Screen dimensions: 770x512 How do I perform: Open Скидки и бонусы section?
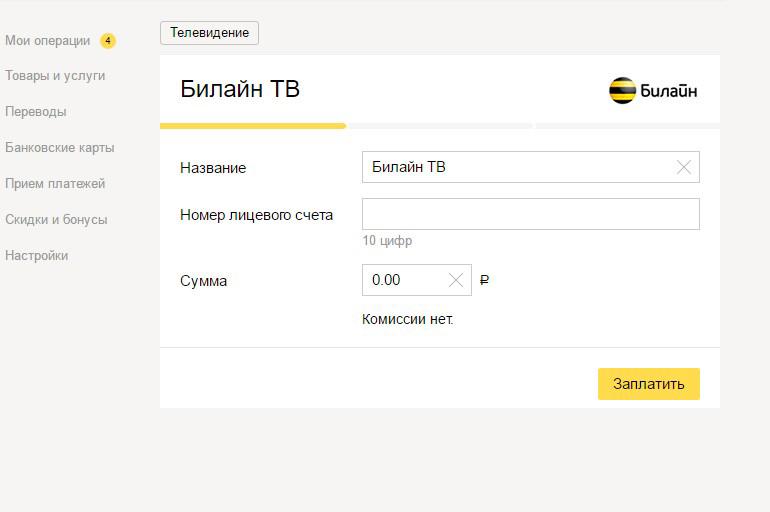point(56,219)
